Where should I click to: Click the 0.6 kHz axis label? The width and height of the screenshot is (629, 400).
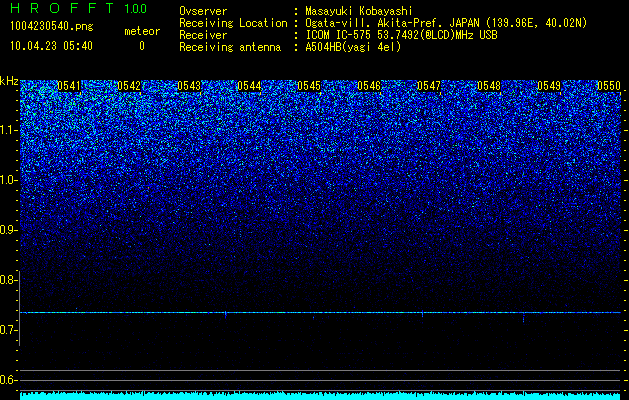8,380
